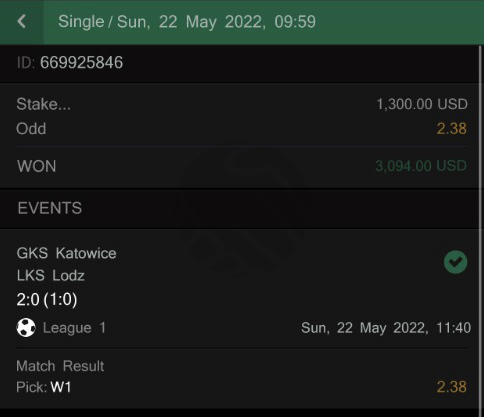Open the LKS Lodz team name
The width and height of the screenshot is (484, 417).
tap(50, 276)
